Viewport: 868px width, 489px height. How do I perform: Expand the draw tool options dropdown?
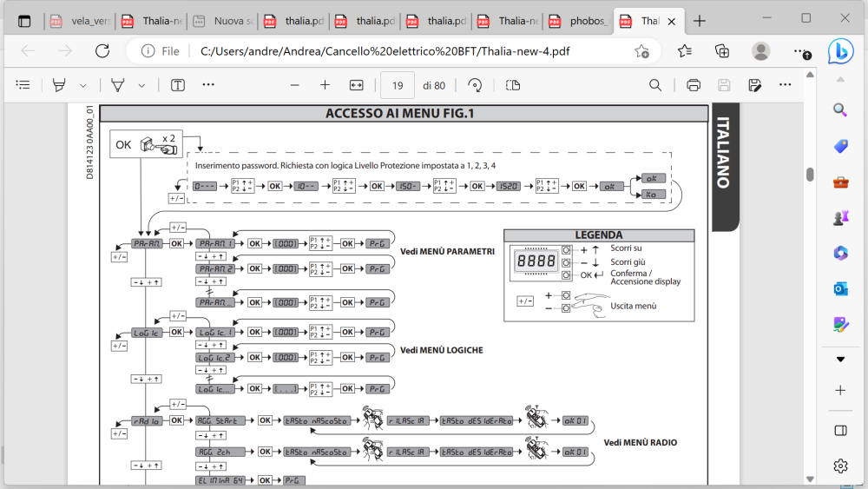[x=141, y=85]
